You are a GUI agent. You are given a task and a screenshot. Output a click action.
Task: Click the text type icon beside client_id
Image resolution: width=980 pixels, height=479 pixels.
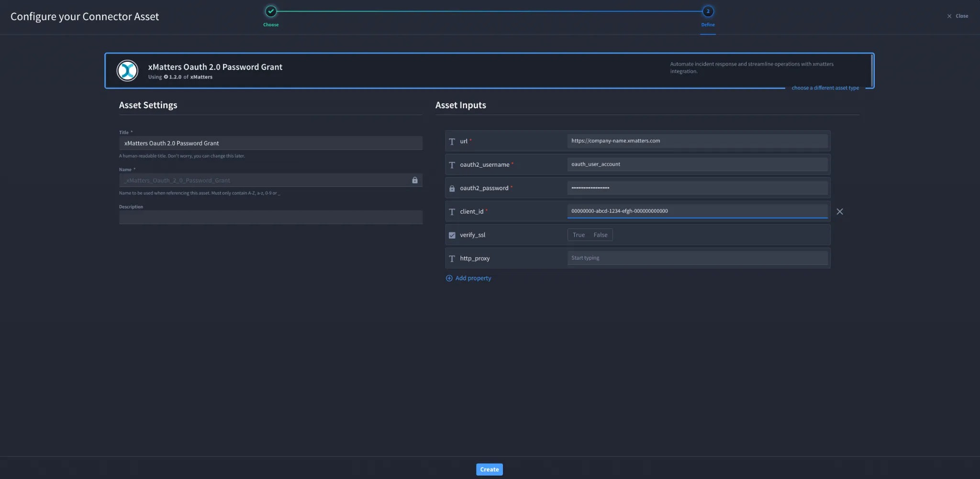[x=452, y=212]
